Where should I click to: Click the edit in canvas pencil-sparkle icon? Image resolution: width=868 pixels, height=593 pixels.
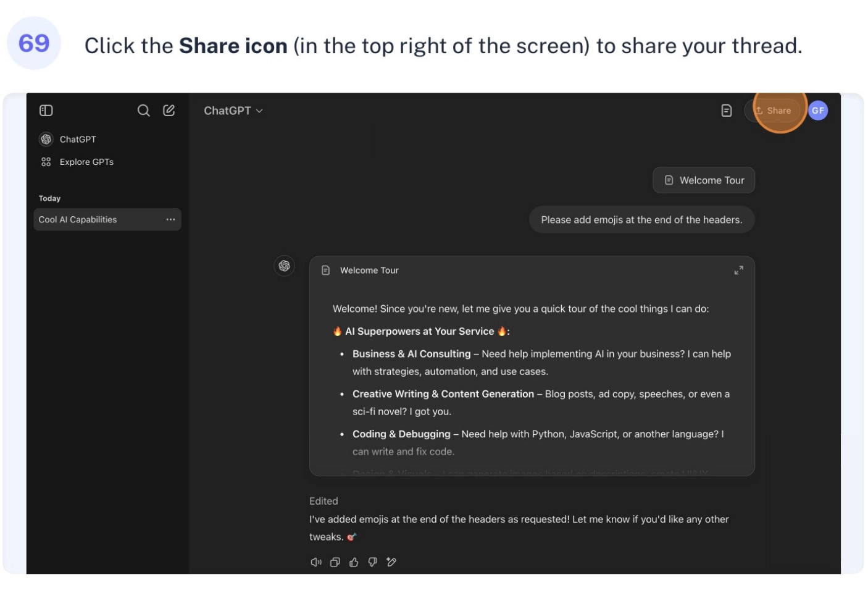point(391,562)
